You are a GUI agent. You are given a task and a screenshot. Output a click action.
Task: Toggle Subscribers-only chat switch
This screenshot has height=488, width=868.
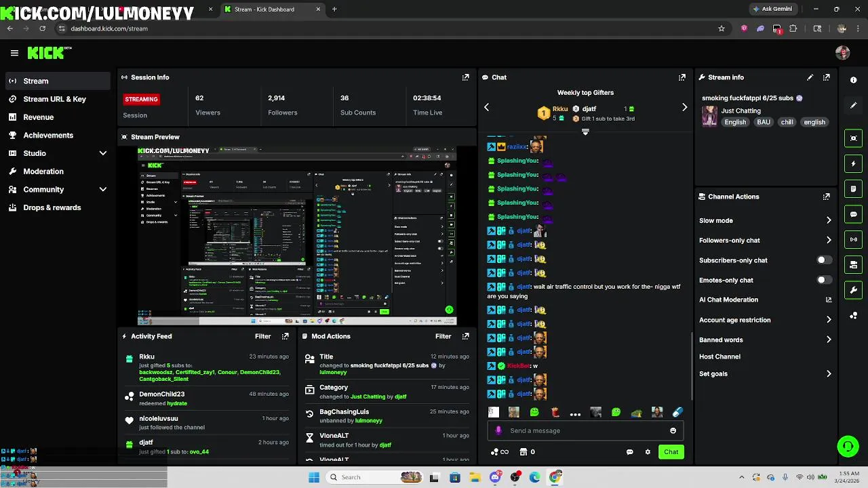pyautogui.click(x=823, y=260)
